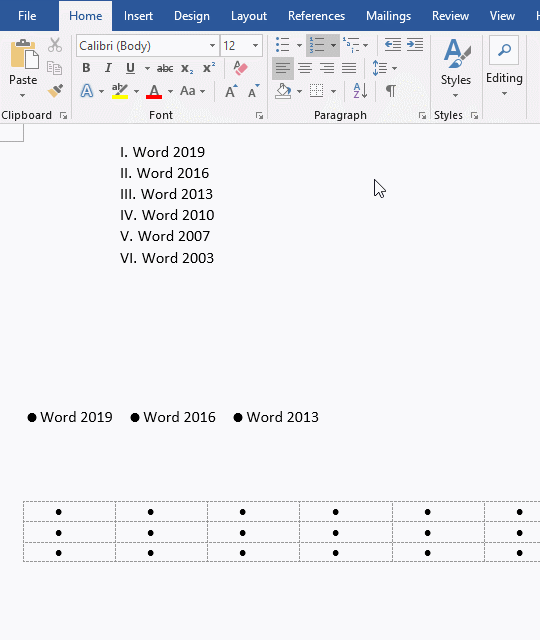Switch to the References tab
Screen dimensions: 540x640
coord(316,16)
